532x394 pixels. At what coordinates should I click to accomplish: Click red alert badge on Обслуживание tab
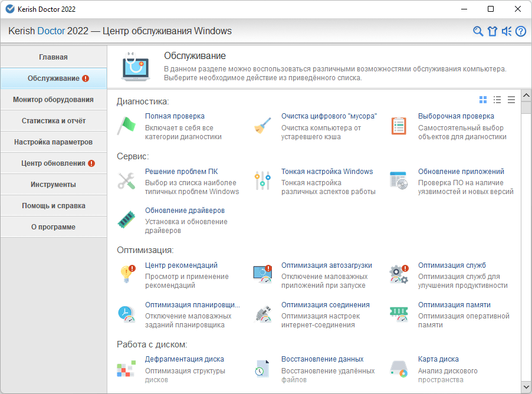pyautogui.click(x=86, y=78)
